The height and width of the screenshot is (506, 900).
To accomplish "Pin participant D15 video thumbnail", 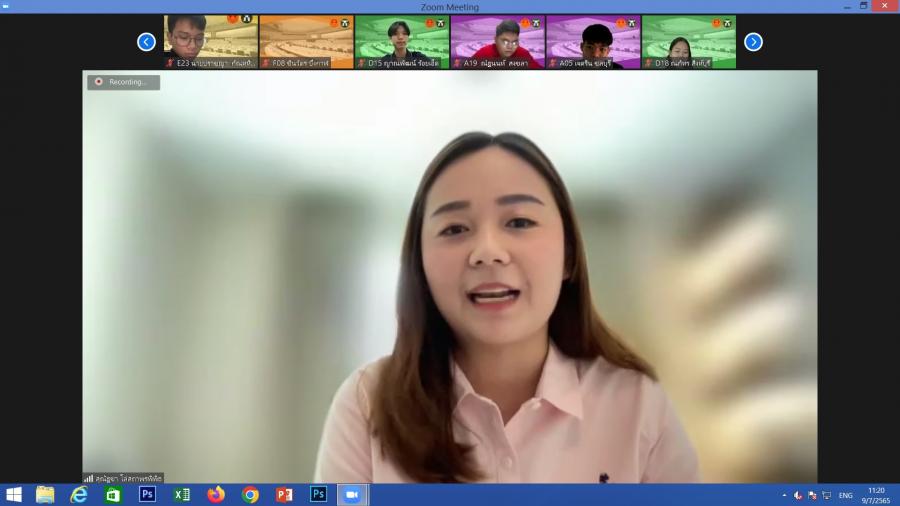I will (x=402, y=41).
